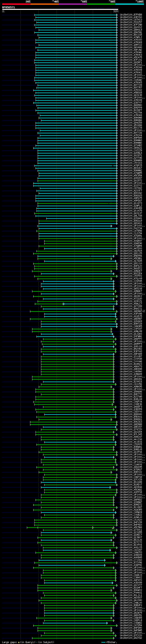Screen dimensions: 146x644
Task: Click the cyan ~100% identity color segment
Action: tap(130, 4)
